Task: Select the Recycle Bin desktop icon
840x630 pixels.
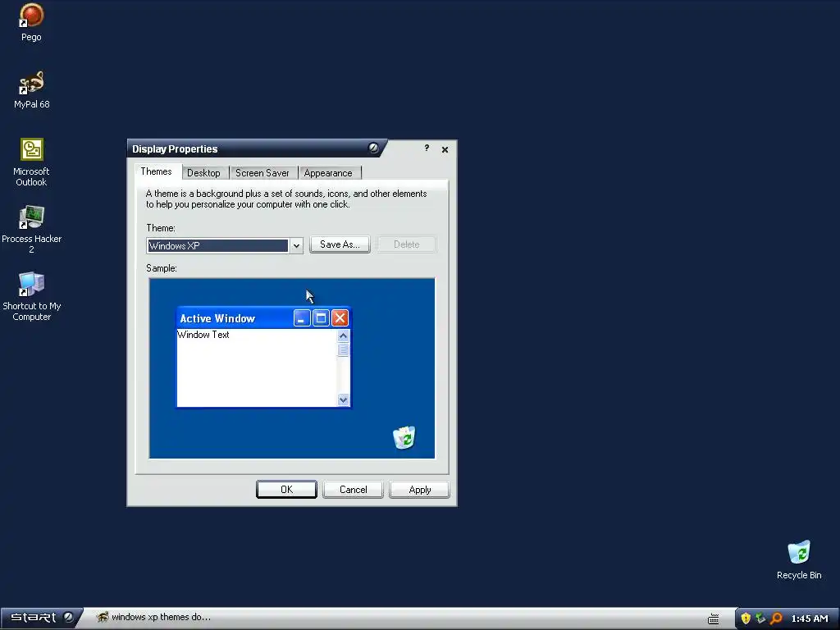Action: [799, 559]
